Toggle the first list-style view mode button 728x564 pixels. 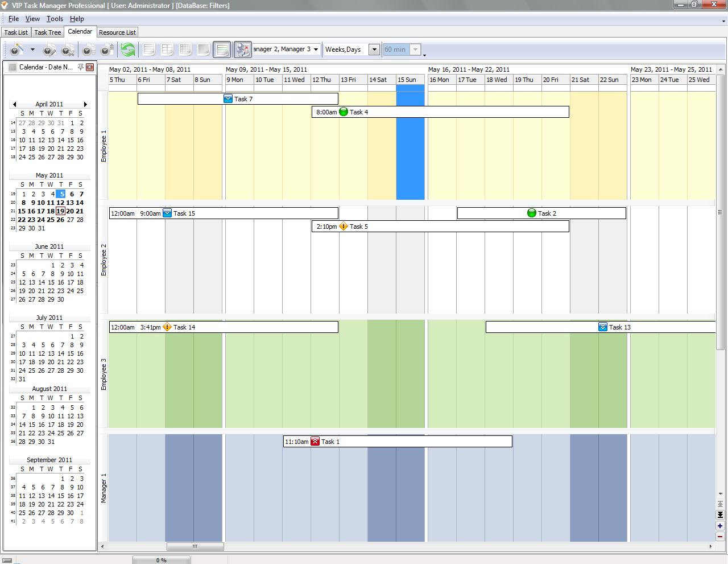[x=149, y=50]
